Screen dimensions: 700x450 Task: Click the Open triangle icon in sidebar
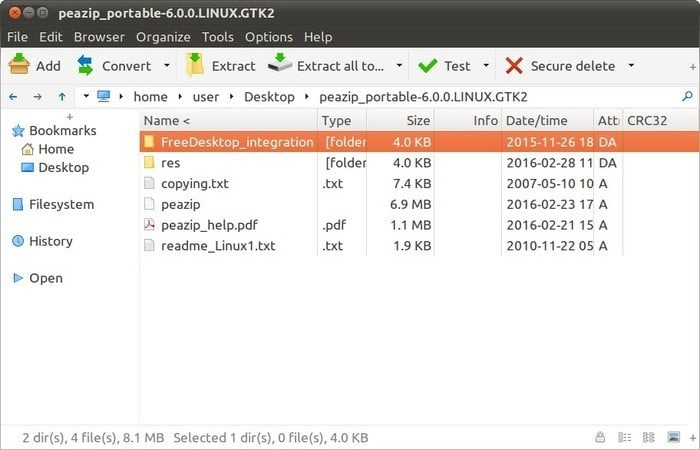tap(18, 278)
